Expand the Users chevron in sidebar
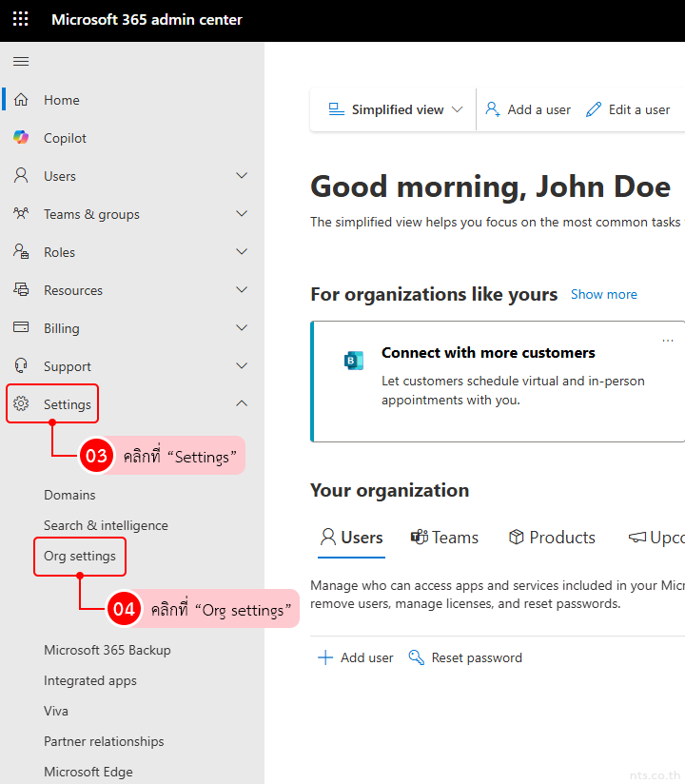This screenshot has height=784, width=685. 242,175
